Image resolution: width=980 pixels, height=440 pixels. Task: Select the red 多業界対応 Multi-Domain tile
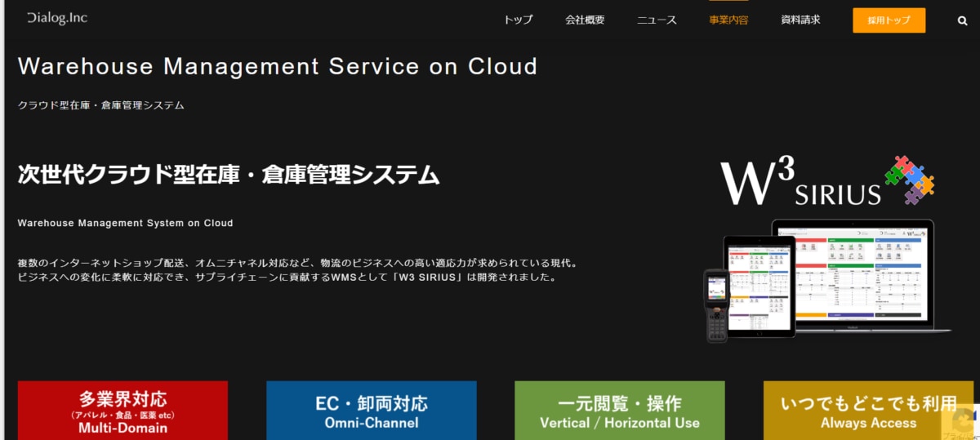click(x=122, y=411)
